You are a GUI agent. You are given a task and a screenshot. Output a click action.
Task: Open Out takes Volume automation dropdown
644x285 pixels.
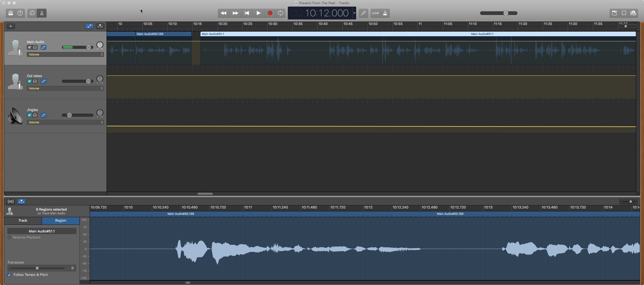click(65, 88)
